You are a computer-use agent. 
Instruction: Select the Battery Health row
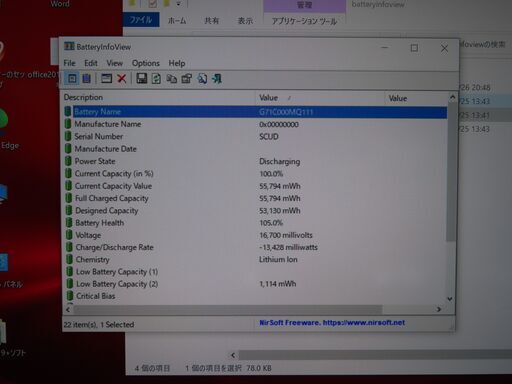click(255, 223)
